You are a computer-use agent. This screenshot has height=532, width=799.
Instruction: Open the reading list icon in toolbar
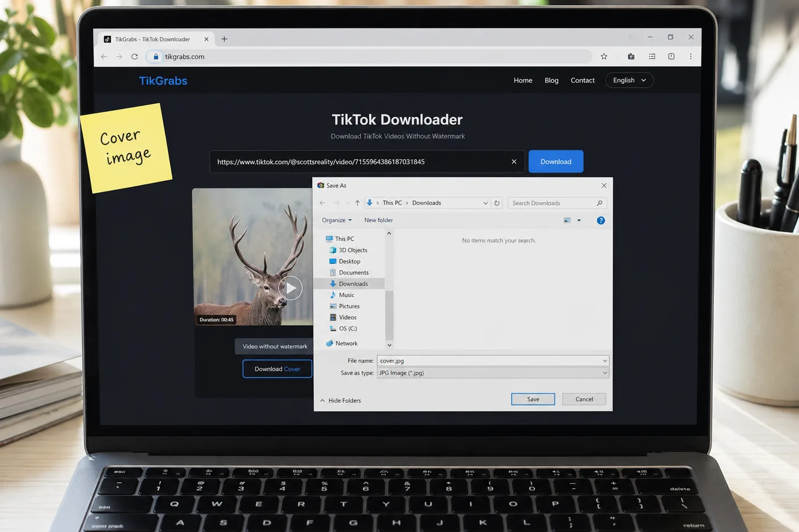pyautogui.click(x=652, y=56)
